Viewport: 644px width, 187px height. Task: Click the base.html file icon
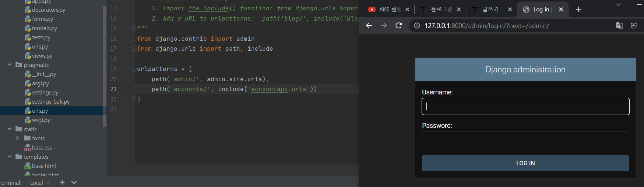click(27, 166)
